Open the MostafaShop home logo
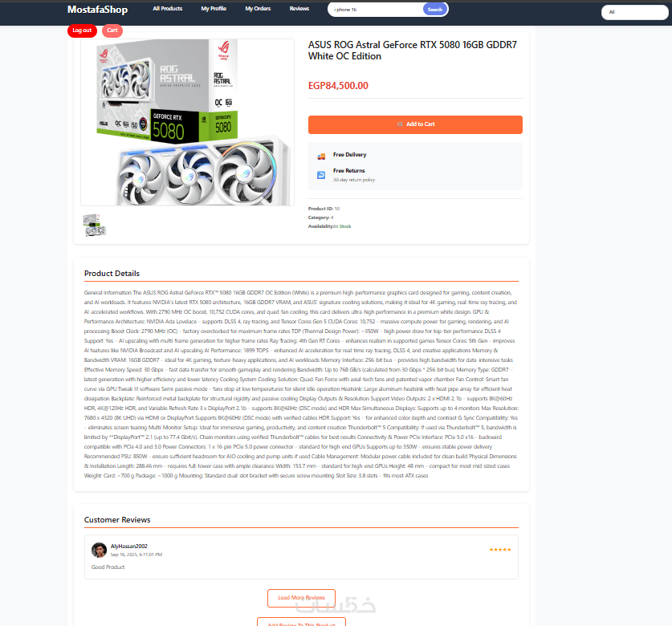The height and width of the screenshot is (626, 672). point(97,10)
